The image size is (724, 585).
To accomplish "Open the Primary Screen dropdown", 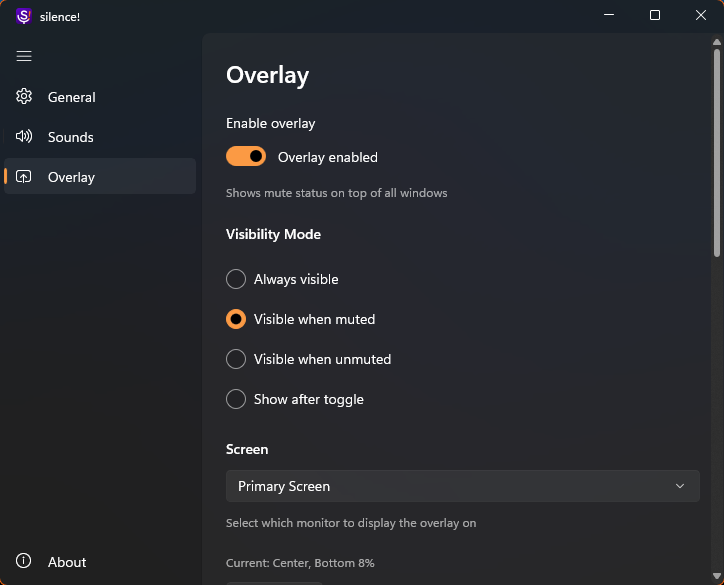I will click(463, 486).
